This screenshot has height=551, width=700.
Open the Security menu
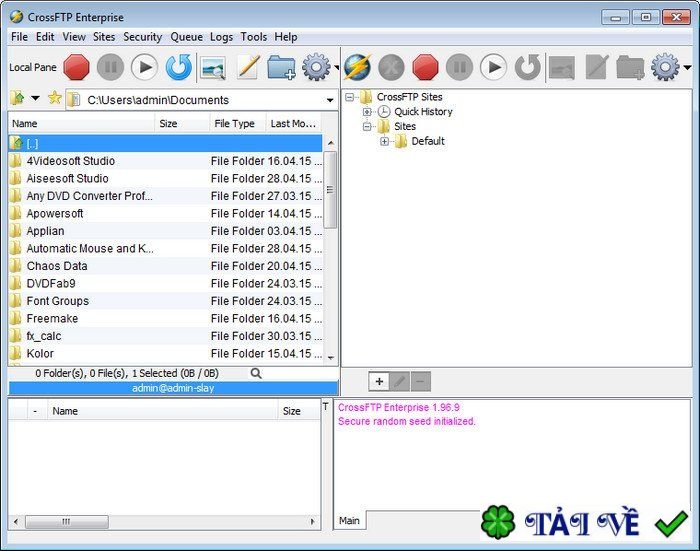[x=142, y=37]
